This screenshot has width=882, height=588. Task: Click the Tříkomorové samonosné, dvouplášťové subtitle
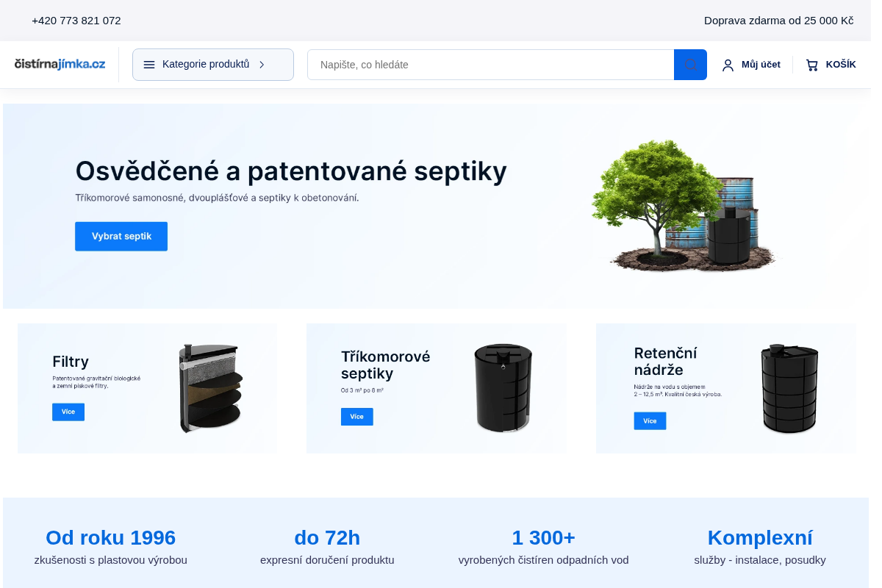(217, 198)
